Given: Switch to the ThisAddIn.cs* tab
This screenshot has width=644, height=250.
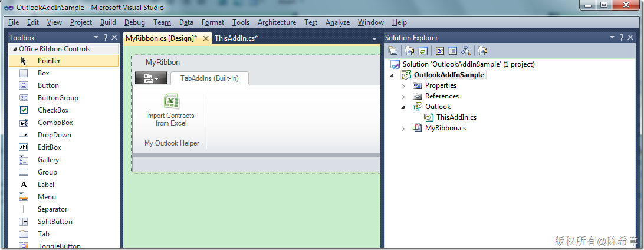Looking at the screenshot, I should [x=236, y=38].
